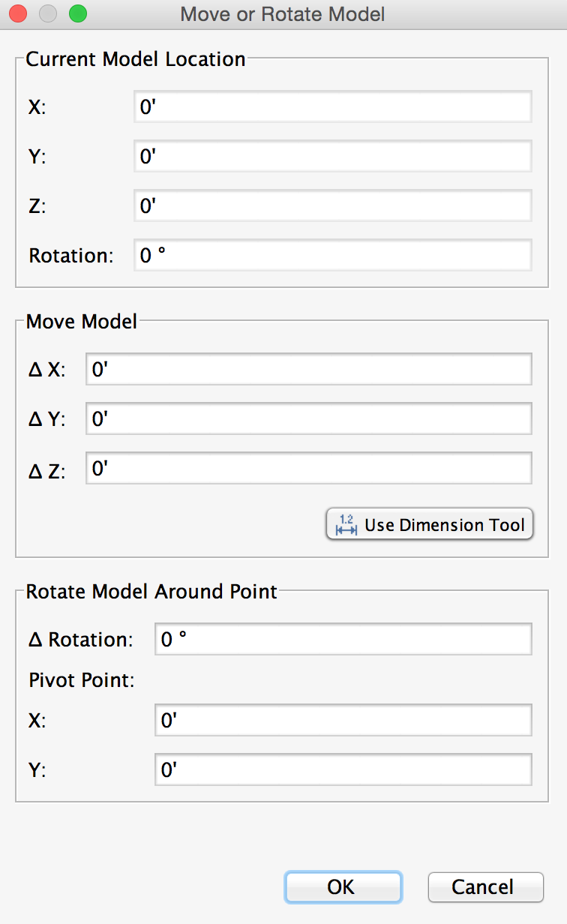Confirm changes with the OK button

[343, 886]
